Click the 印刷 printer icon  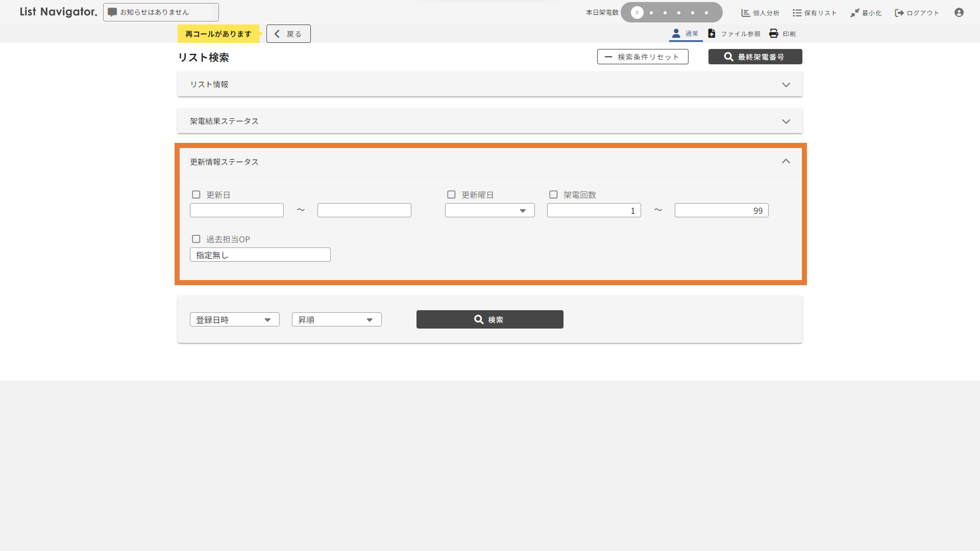point(774,33)
